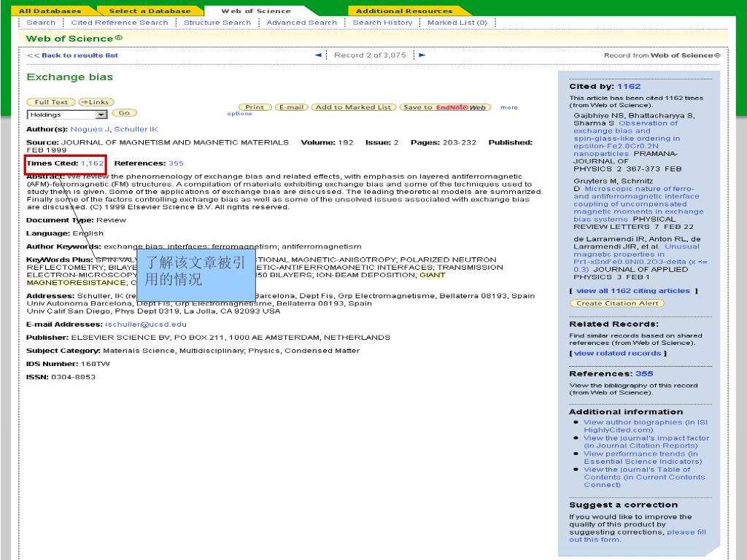The image size is (747, 560).
Task: Open more options link
Action: [508, 108]
